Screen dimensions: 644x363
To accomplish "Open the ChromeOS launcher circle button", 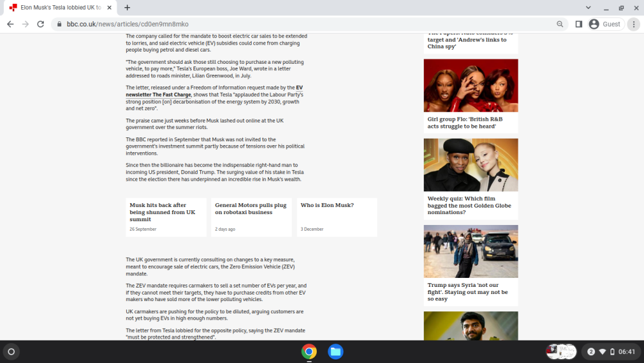I will [12, 352].
